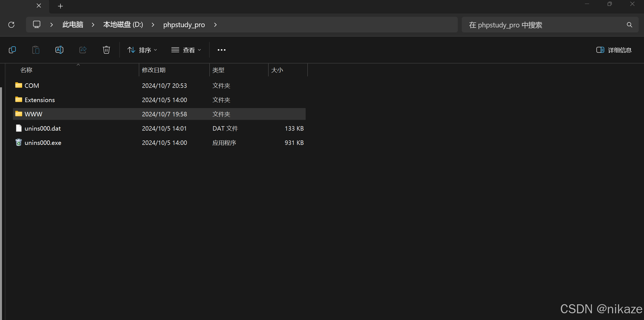This screenshot has height=320, width=644.
Task: Toggle the 详细信息 details pane
Action: click(614, 50)
